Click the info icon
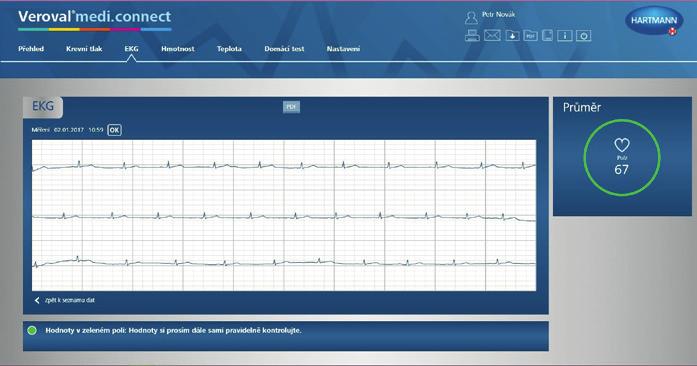This screenshot has width=697, height=366. (565, 36)
